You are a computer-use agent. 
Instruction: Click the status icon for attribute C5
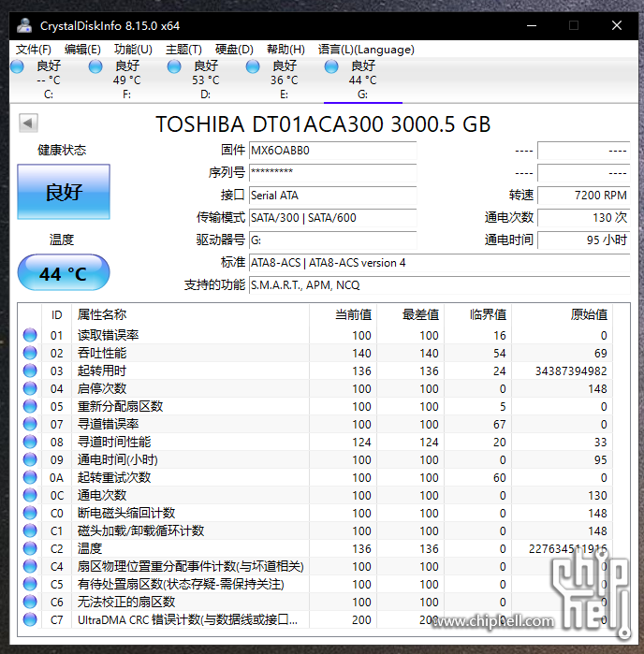(x=30, y=584)
